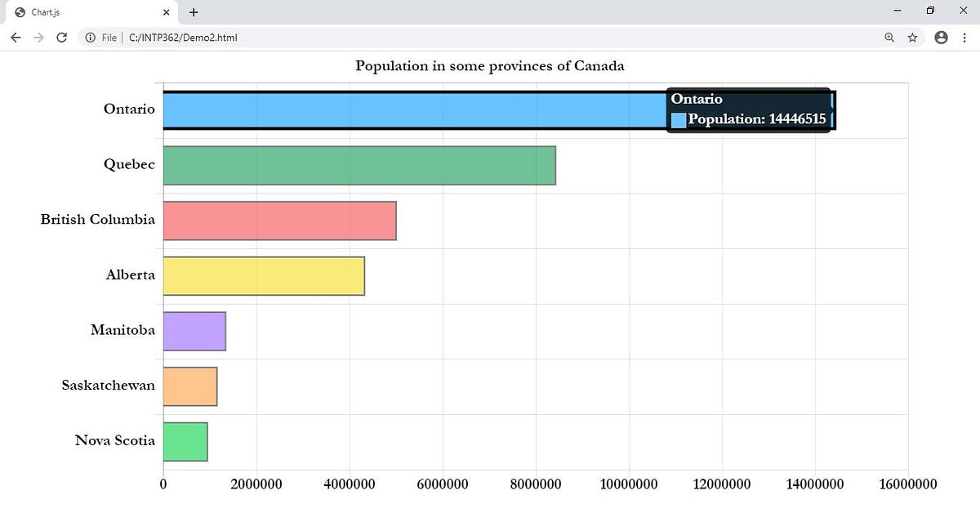Select the red British Columbia bar

pos(278,219)
